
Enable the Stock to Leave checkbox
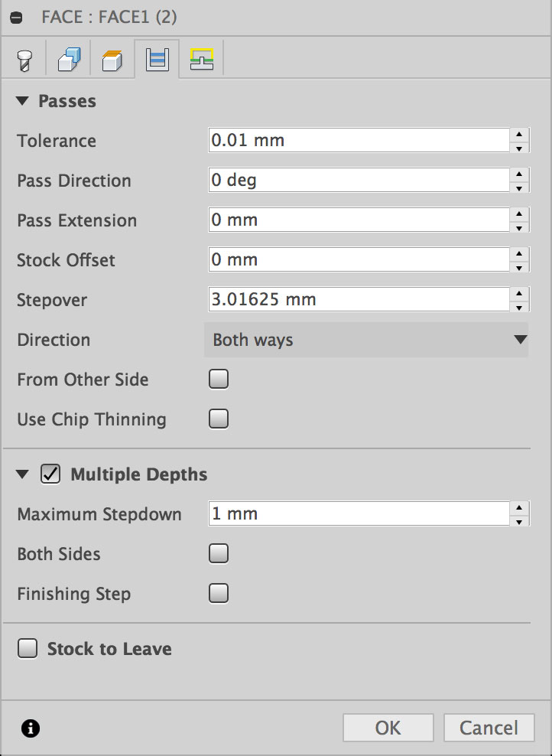(x=28, y=649)
